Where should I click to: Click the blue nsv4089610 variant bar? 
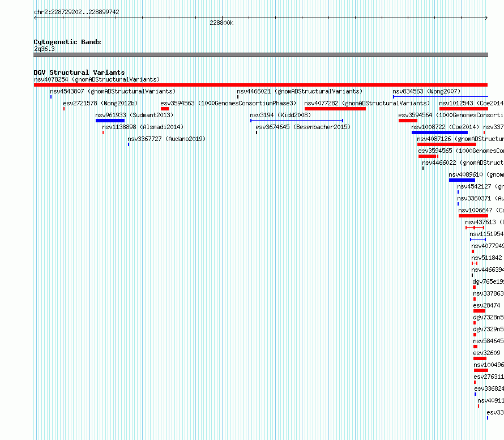[462, 180]
